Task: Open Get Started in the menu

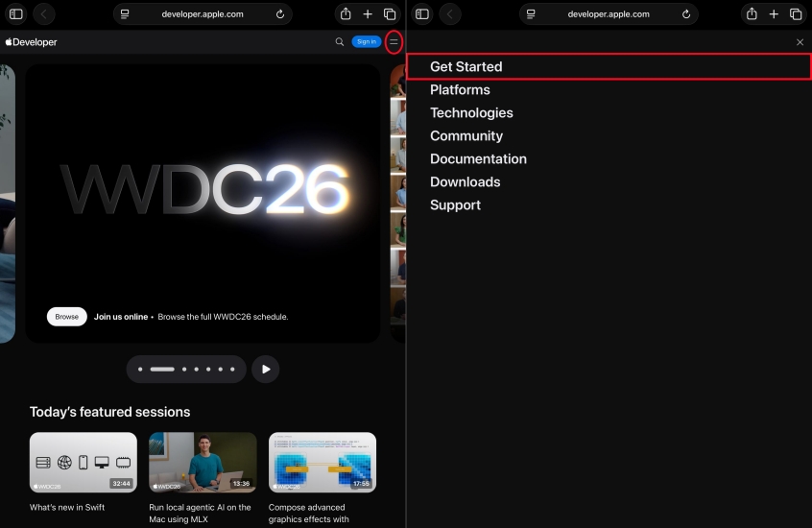Action: [x=609, y=66]
